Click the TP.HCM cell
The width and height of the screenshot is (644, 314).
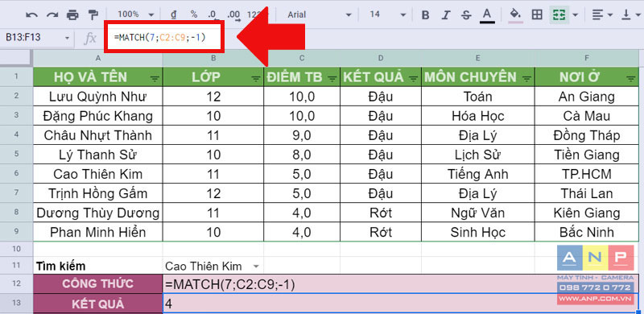tap(587, 174)
